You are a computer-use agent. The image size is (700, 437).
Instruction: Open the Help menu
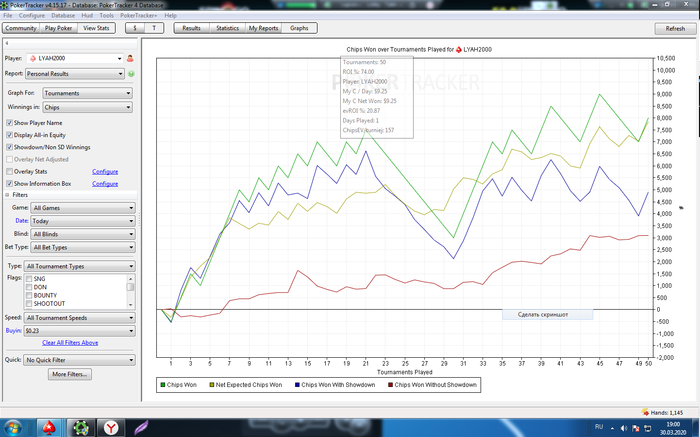171,15
